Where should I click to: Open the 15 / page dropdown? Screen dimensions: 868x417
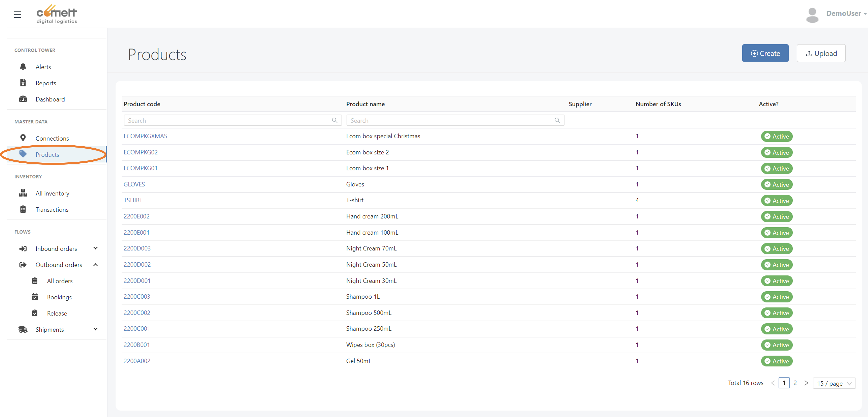[x=834, y=383]
